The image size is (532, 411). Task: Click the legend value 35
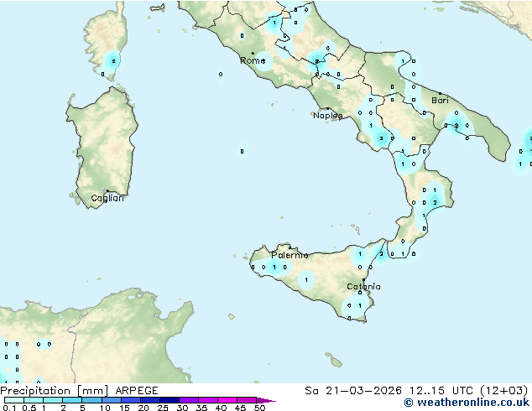(x=201, y=408)
